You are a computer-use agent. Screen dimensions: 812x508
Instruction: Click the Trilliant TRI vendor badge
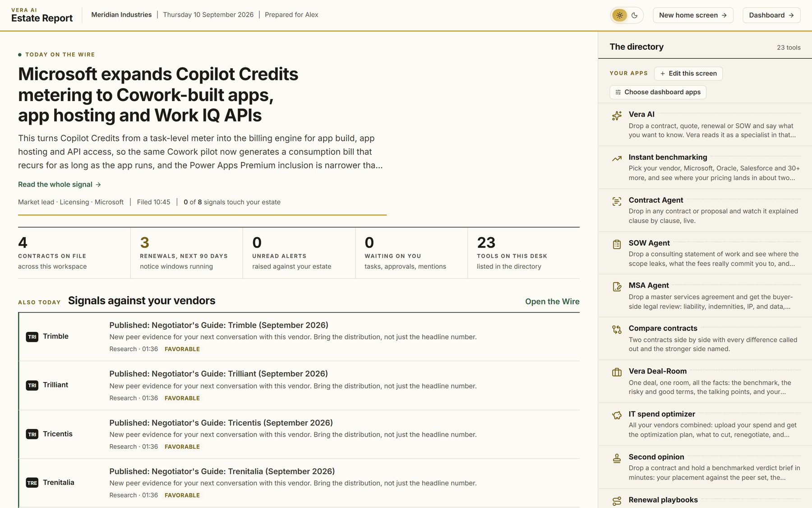(x=32, y=385)
